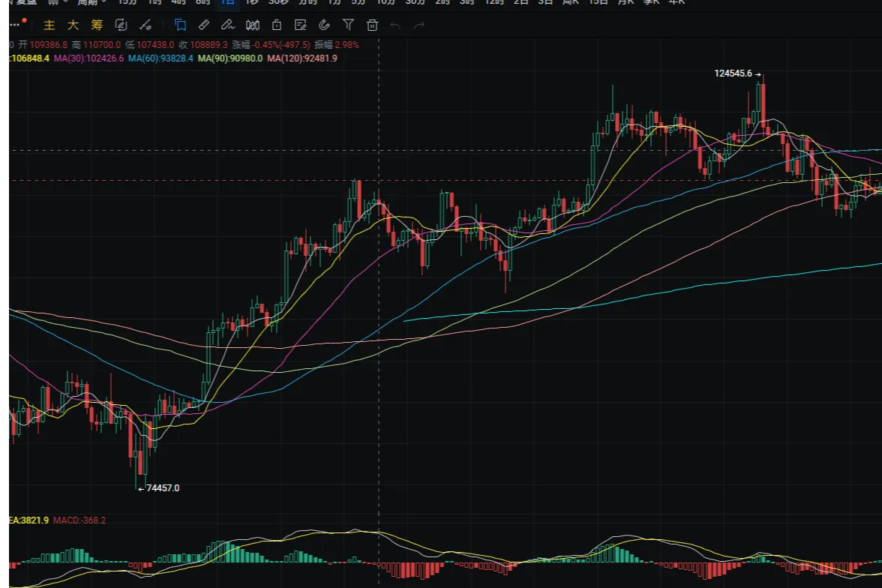Click the trash can delete drawings icon
Screen dimensions: 882x588
point(372,25)
